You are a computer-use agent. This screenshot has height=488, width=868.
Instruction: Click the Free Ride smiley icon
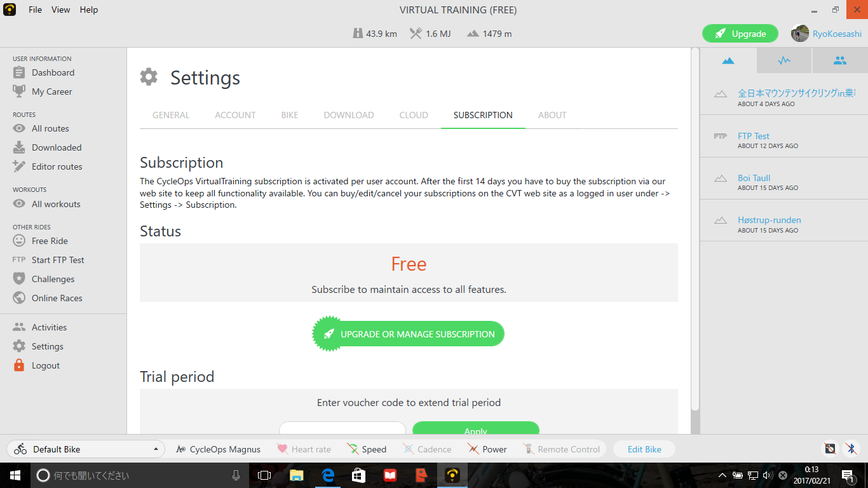pos(19,241)
